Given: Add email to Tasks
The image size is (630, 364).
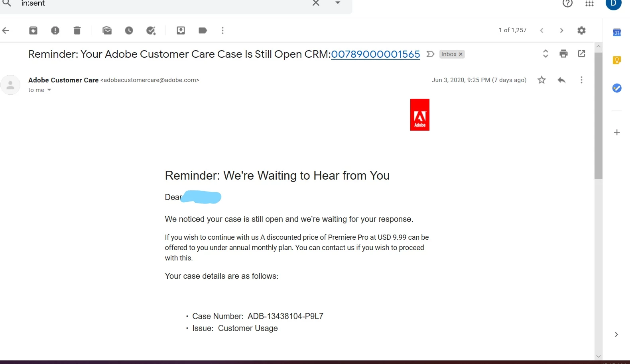Looking at the screenshot, I should 151,30.
